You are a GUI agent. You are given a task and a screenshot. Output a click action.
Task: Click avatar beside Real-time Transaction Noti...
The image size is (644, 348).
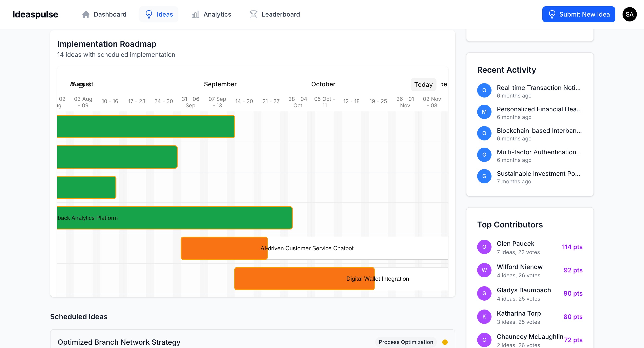point(484,90)
